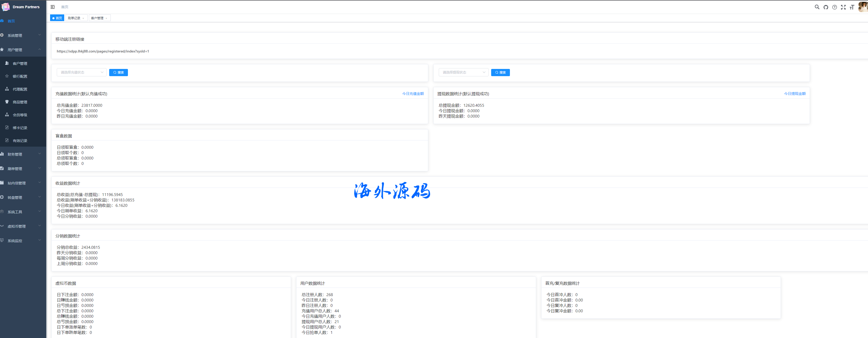Click the search magnifier icon in the header
This screenshot has width=868, height=338.
[x=817, y=7]
